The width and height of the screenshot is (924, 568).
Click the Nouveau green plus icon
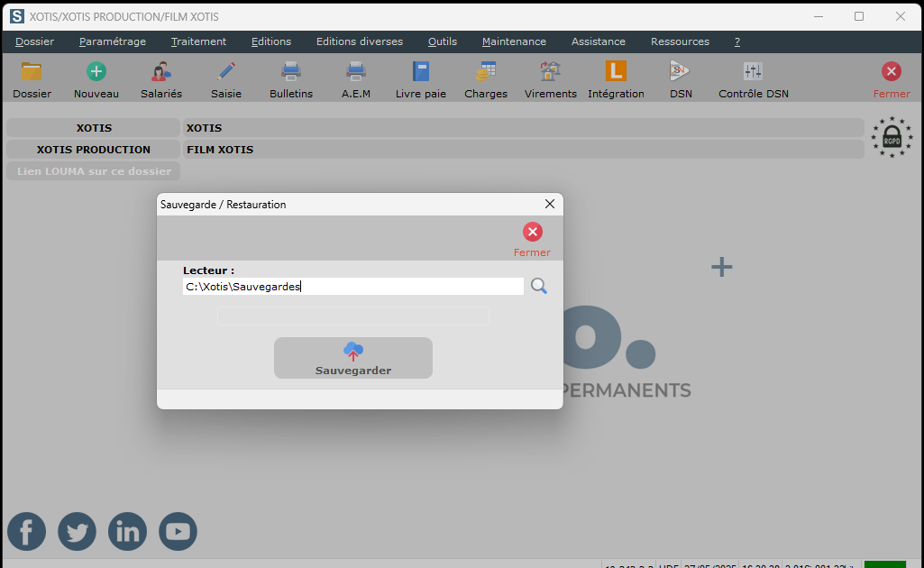(x=96, y=72)
